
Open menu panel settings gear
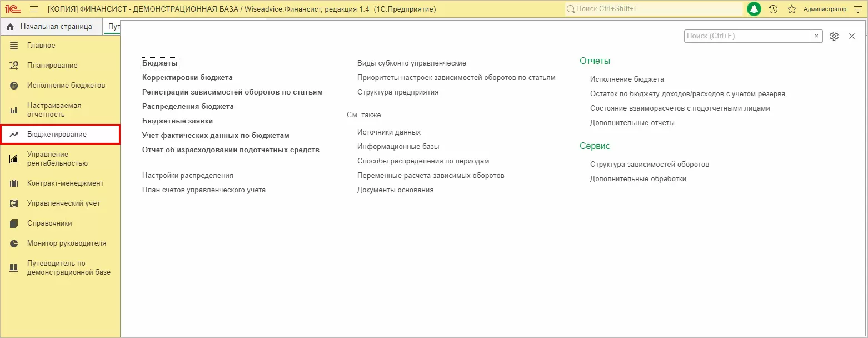pyautogui.click(x=834, y=36)
